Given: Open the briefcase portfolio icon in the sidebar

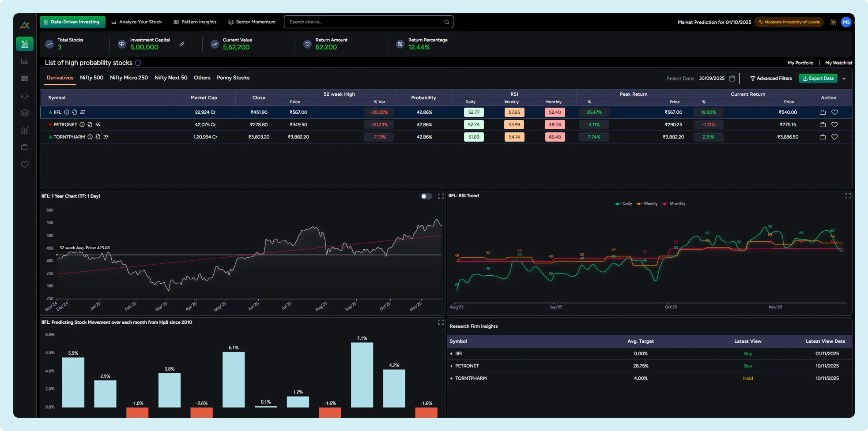Looking at the screenshot, I should point(25,147).
